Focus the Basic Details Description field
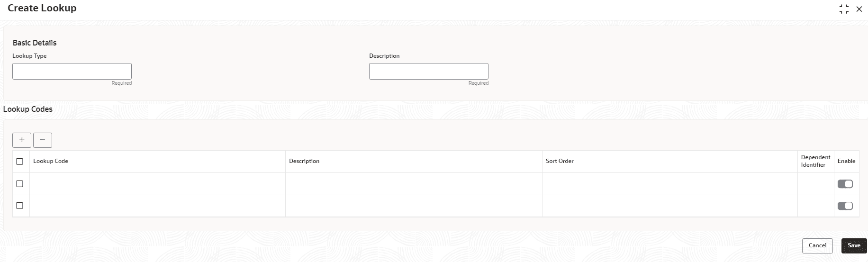The height and width of the screenshot is (262, 868). [429, 71]
